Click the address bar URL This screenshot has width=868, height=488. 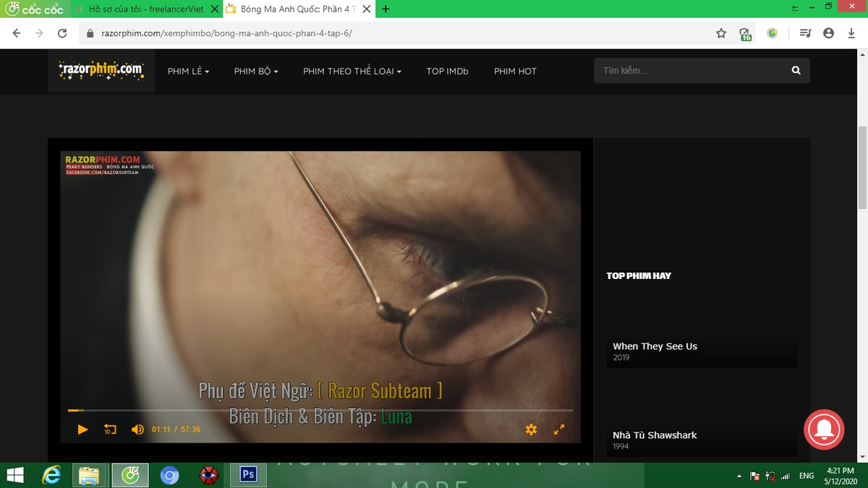point(226,33)
